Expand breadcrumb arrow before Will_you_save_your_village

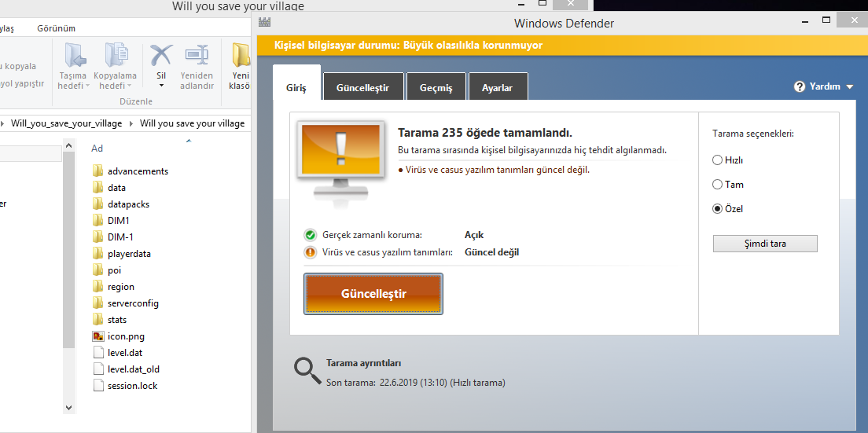click(x=5, y=123)
